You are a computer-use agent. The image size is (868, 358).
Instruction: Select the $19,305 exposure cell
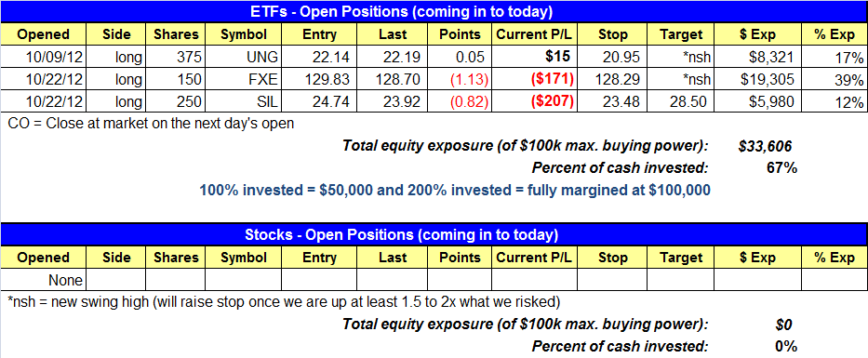(x=757, y=80)
